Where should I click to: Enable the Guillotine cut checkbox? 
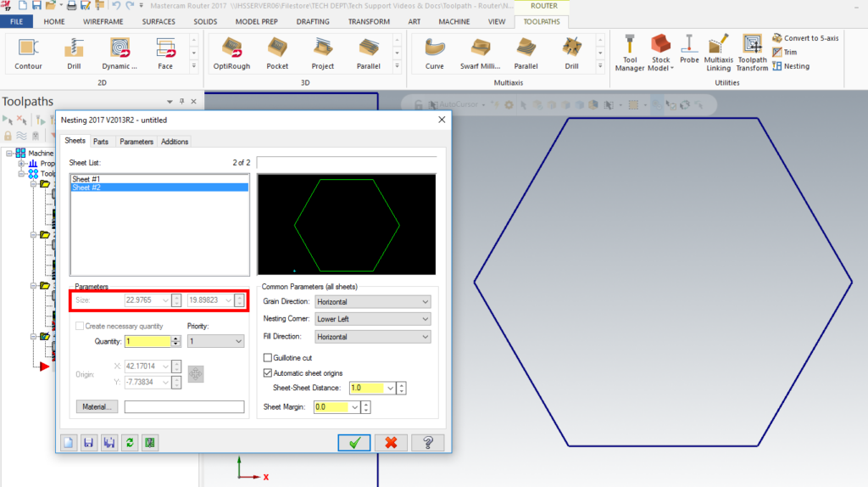268,358
